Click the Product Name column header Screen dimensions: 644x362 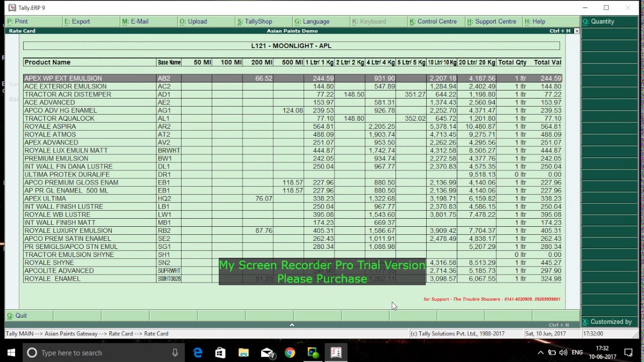click(47, 62)
